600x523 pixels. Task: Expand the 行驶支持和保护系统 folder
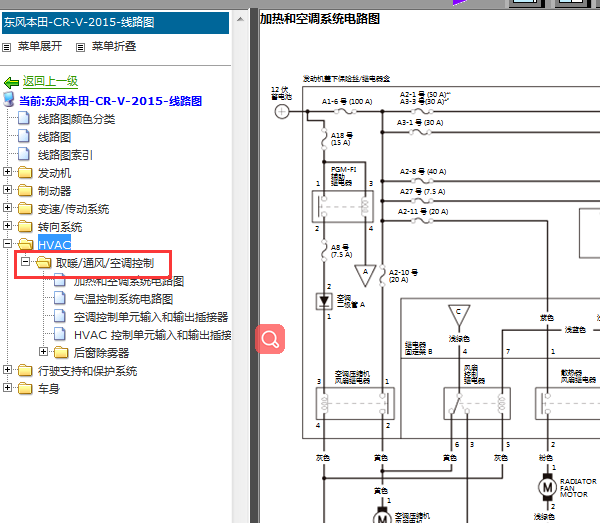7,369
